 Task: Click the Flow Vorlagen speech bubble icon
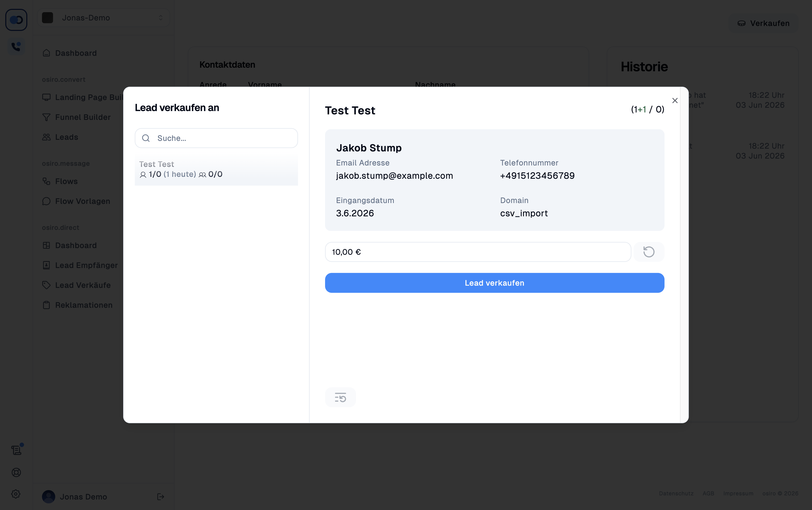[x=46, y=201]
